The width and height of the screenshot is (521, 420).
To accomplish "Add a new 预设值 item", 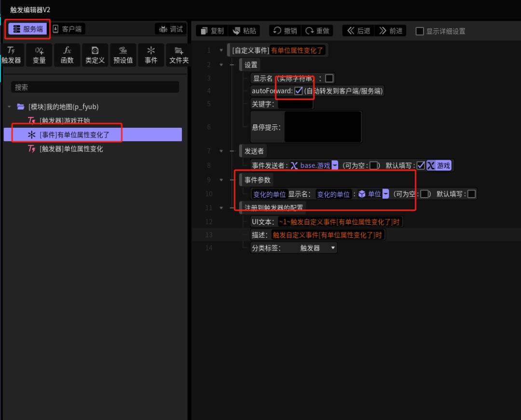I will tap(123, 55).
